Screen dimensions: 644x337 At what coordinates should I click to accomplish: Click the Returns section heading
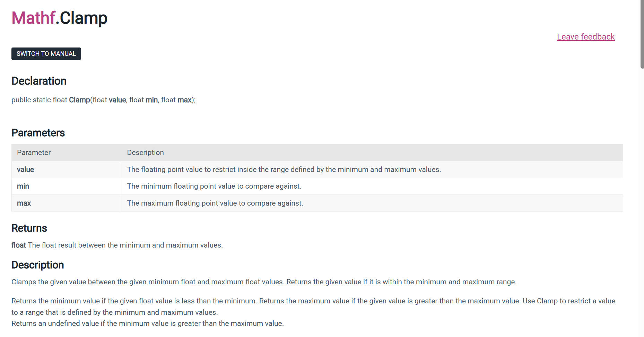pyautogui.click(x=29, y=228)
